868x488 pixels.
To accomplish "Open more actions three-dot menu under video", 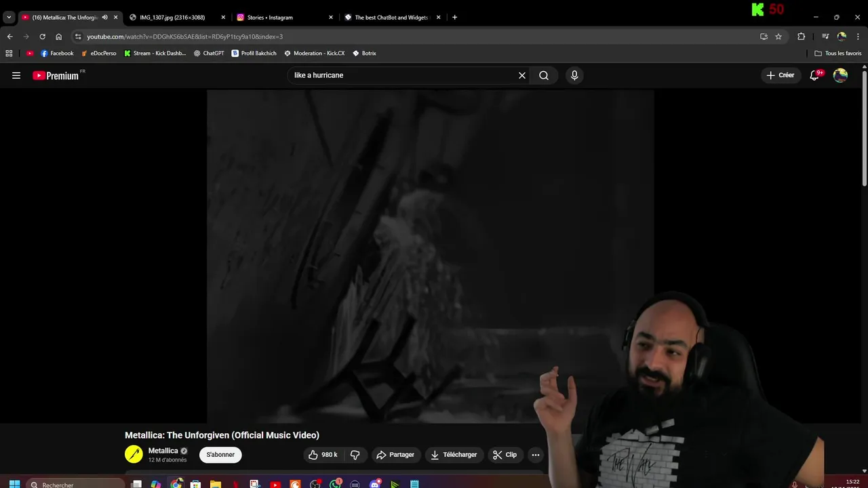I will pos(536,455).
